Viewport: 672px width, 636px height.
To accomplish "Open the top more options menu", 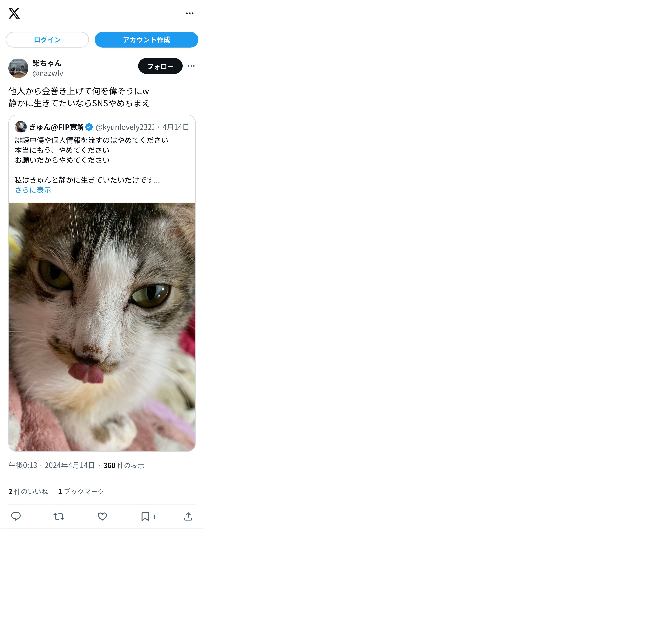I will tap(189, 13).
